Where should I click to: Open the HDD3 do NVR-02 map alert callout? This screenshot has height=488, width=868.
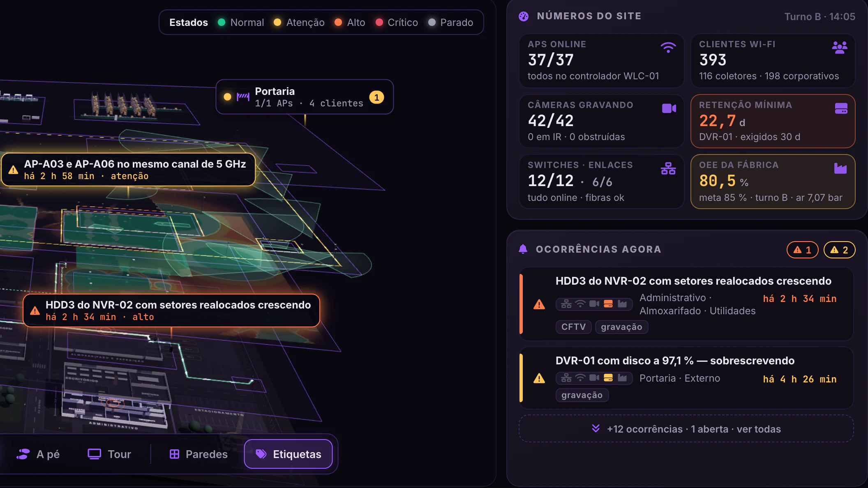pos(171,311)
